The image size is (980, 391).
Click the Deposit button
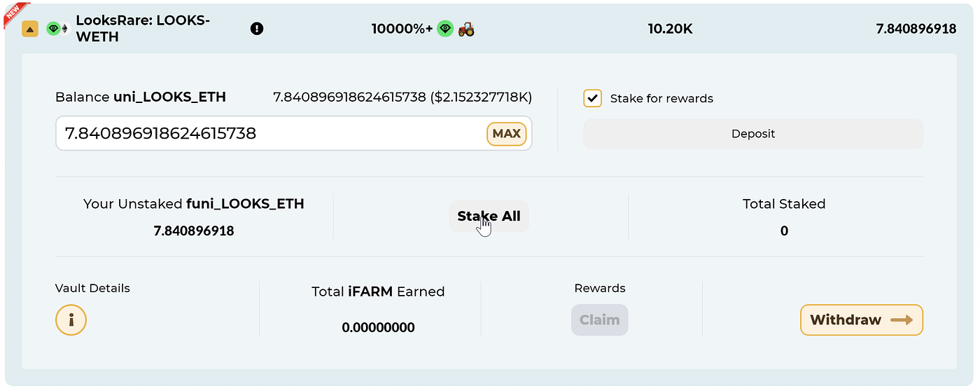(x=753, y=134)
